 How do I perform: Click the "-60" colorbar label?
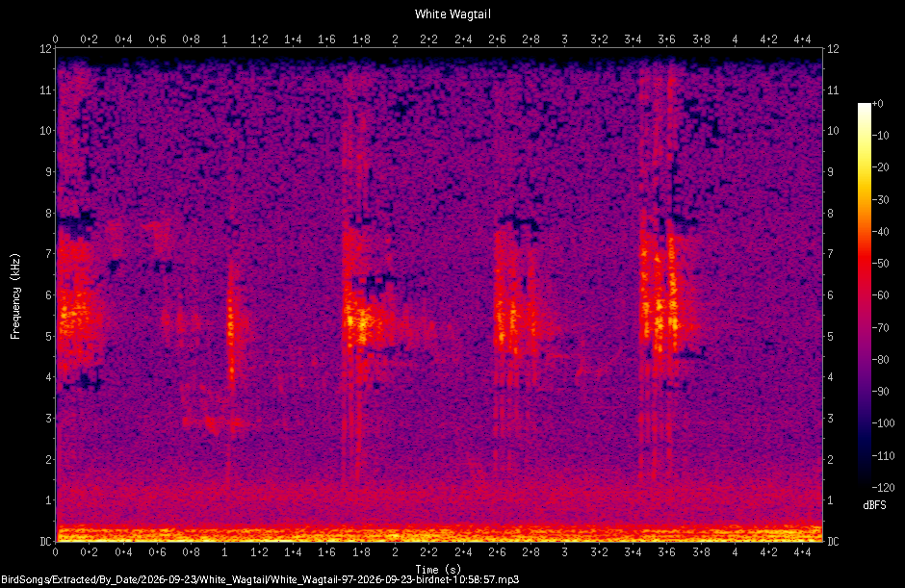pyautogui.click(x=880, y=295)
